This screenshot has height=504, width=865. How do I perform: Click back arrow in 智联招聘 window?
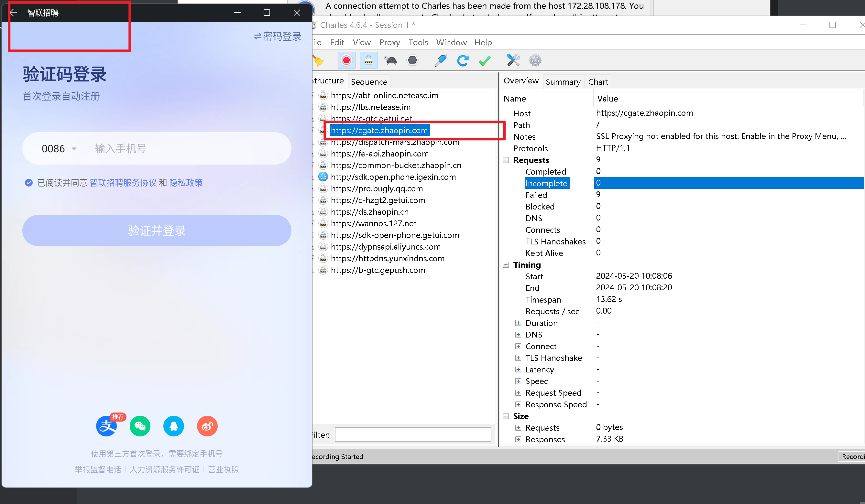[14, 13]
